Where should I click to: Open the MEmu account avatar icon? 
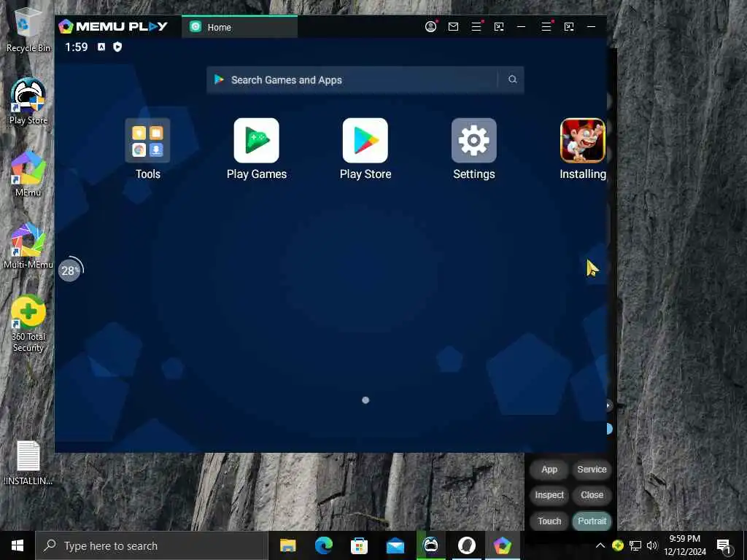[430, 27]
